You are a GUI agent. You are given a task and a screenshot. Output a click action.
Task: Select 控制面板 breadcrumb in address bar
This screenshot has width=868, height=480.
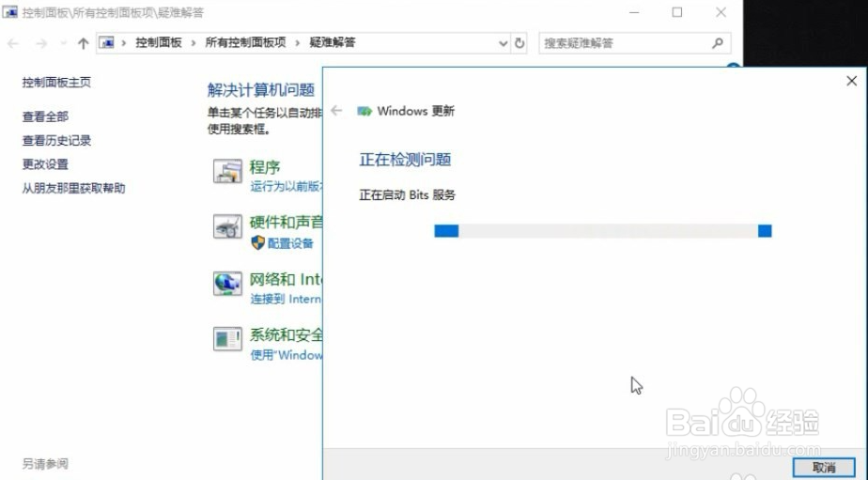tap(159, 42)
